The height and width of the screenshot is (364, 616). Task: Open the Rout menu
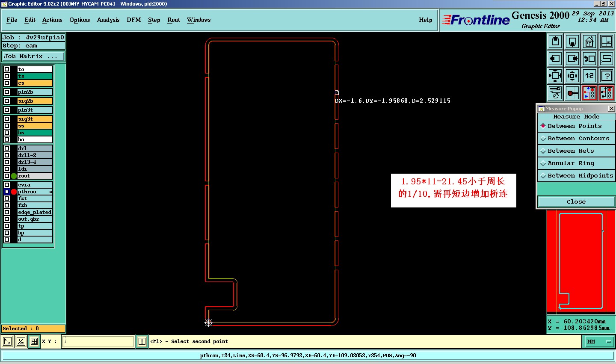pyautogui.click(x=174, y=20)
